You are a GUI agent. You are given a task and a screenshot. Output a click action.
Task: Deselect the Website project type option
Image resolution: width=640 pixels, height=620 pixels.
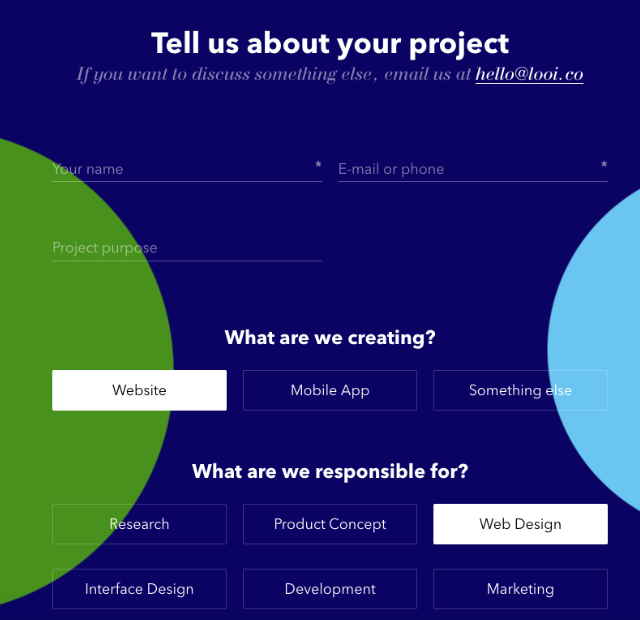(x=139, y=390)
